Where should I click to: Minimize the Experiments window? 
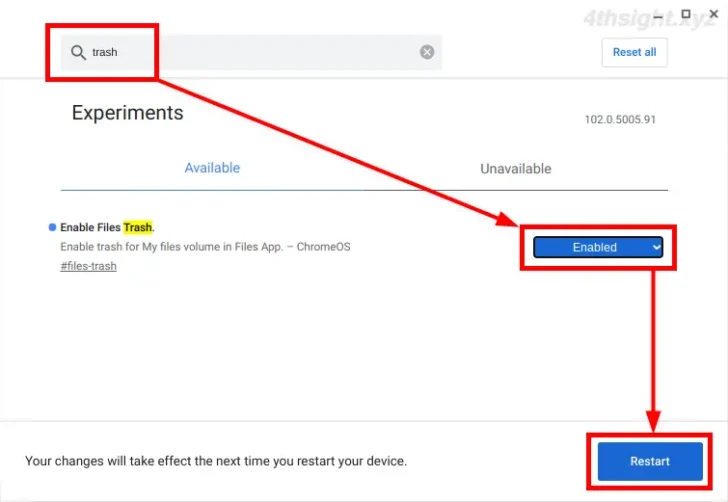pos(658,16)
